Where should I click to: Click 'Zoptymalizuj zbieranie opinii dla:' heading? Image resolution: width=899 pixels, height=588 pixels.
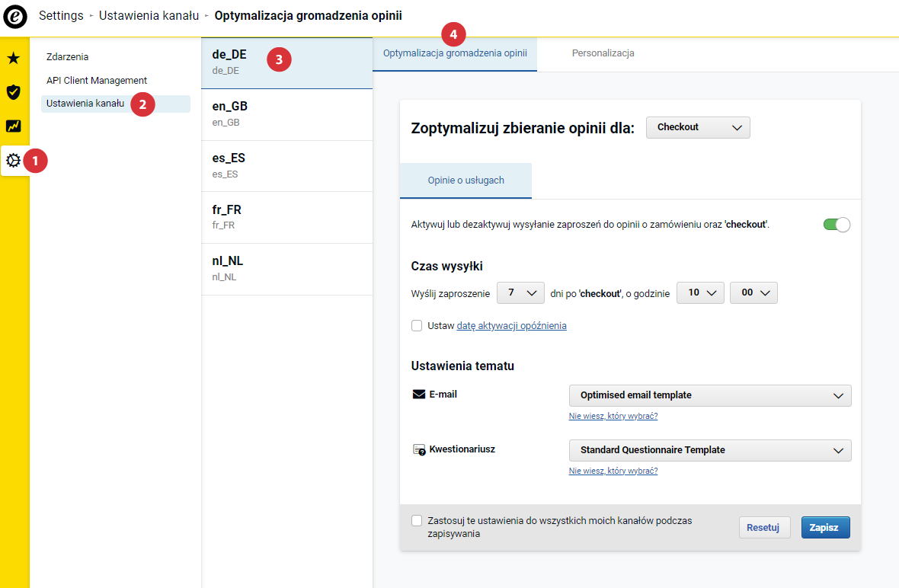click(523, 129)
